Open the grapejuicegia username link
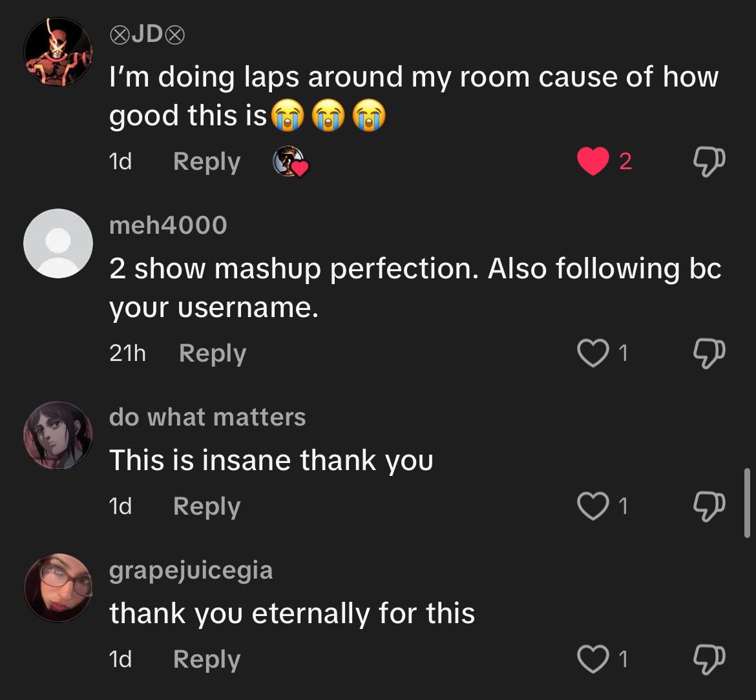 click(x=191, y=570)
